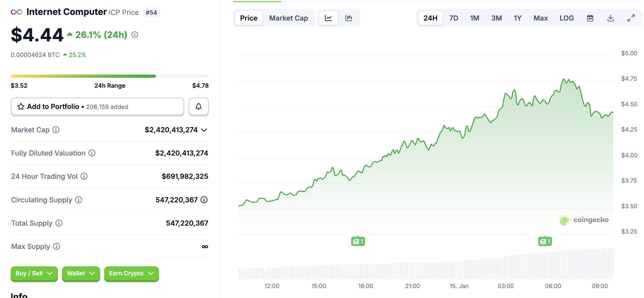Click the Add to Portfolio button

coord(97,107)
